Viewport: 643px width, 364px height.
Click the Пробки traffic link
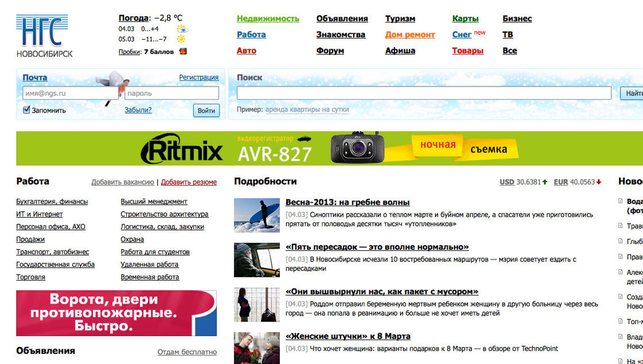coord(129,52)
